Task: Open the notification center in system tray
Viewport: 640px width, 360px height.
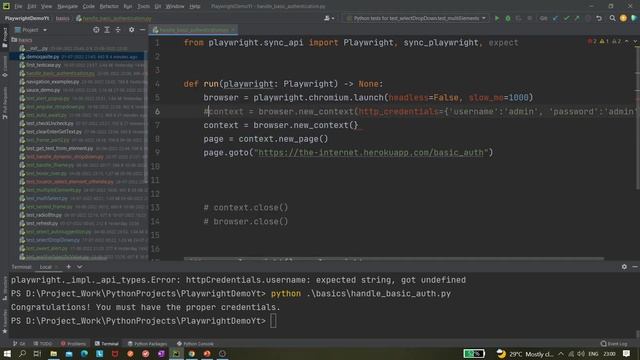Action: point(627,353)
